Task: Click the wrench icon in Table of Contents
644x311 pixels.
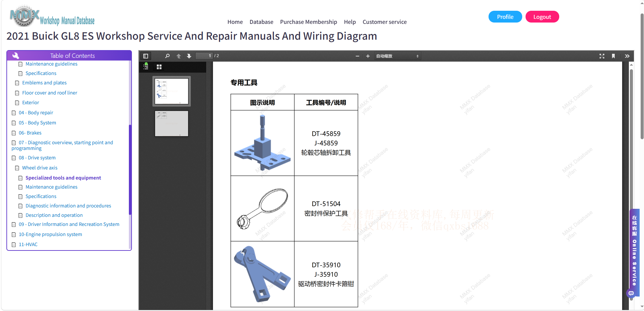Action: (15, 55)
